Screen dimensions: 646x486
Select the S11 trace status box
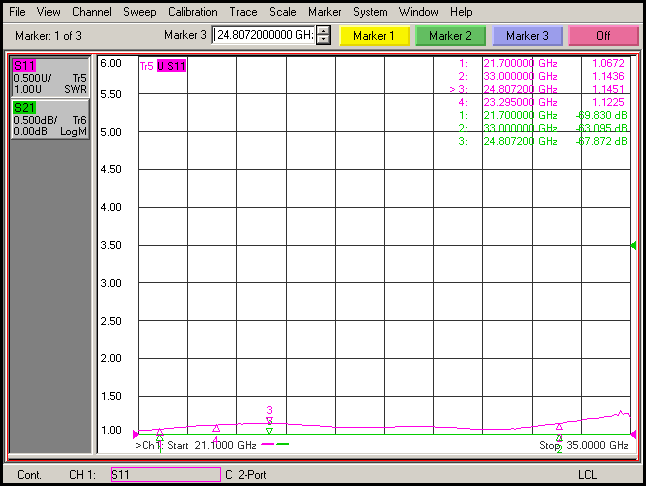coord(49,78)
